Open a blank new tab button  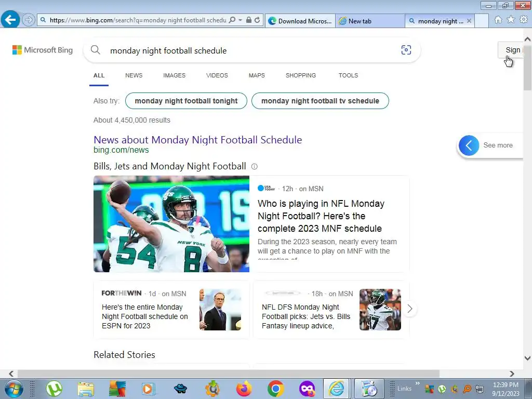coord(482,21)
